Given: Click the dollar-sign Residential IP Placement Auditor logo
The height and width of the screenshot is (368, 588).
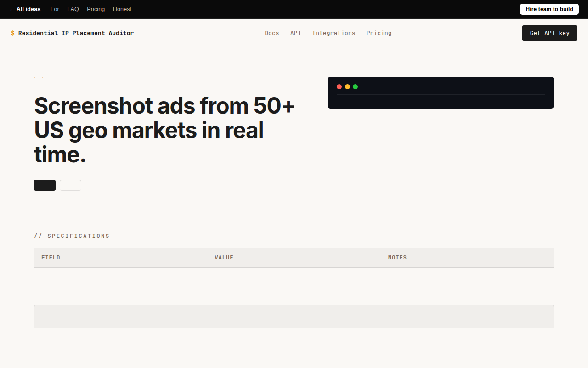Looking at the screenshot, I should [x=73, y=33].
